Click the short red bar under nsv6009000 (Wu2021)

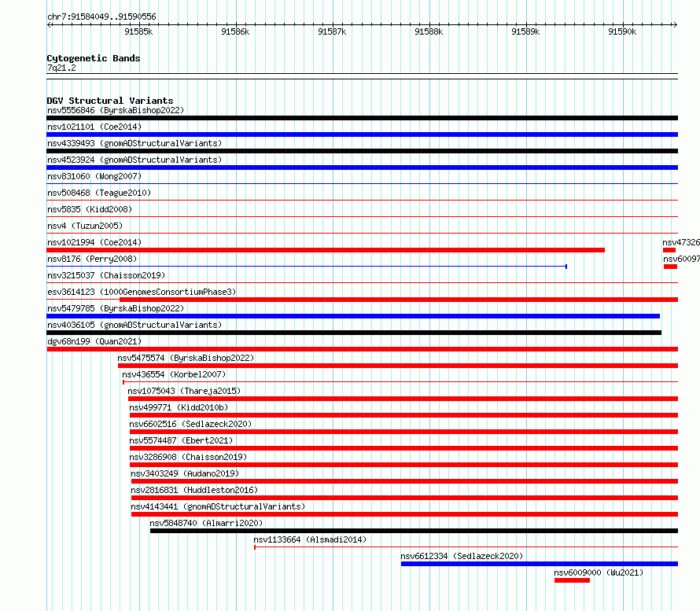[x=572, y=580]
